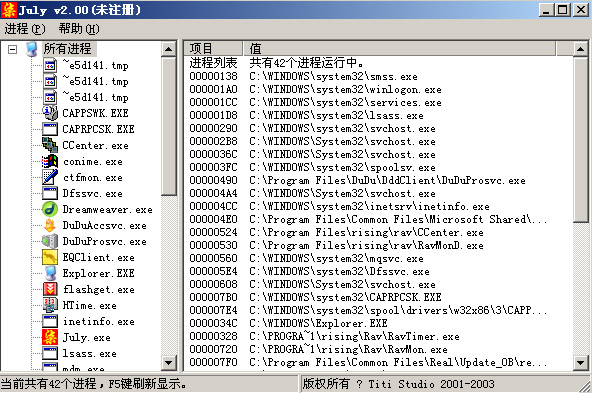
Task: Click the EQClient.exe yellow icon
Action: [x=50, y=257]
